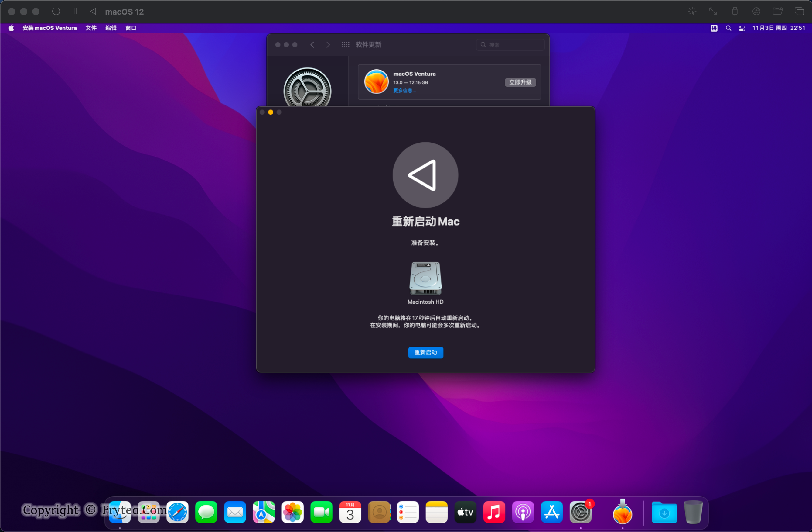Open the Music app from dock
812x532 pixels.
point(494,512)
